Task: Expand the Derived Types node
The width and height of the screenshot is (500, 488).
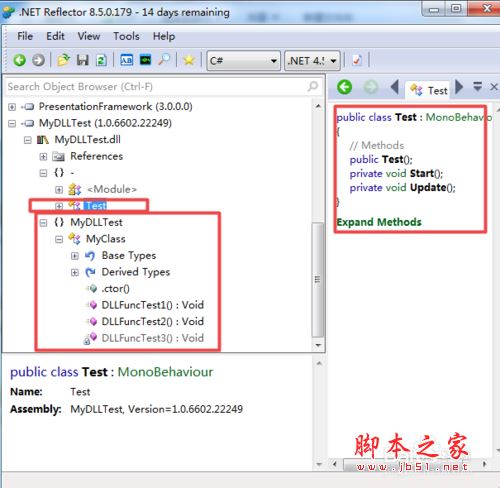Action: [x=75, y=272]
